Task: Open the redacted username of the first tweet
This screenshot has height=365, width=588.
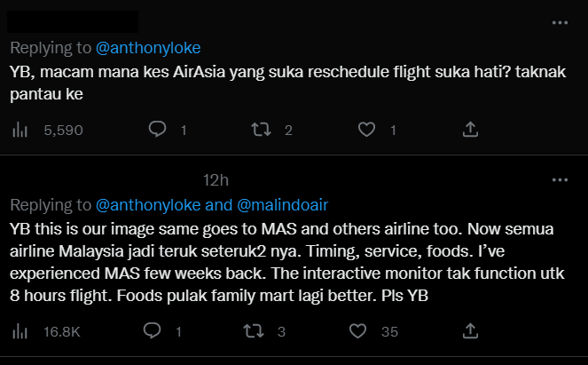Action: [73, 22]
